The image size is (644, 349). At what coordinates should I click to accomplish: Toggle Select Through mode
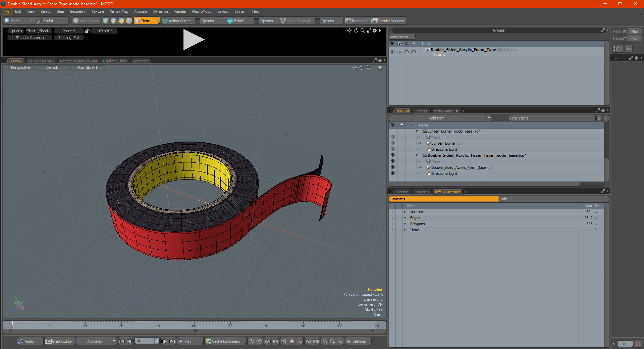click(296, 21)
